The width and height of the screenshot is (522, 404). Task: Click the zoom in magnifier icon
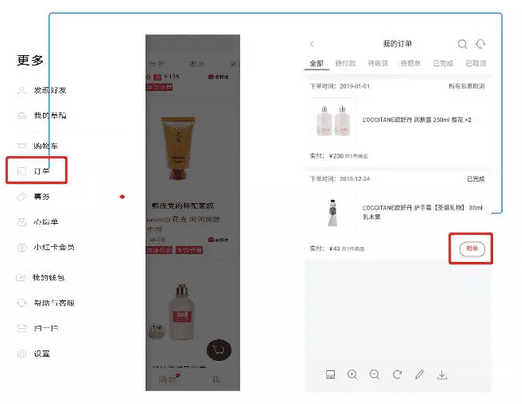click(352, 375)
